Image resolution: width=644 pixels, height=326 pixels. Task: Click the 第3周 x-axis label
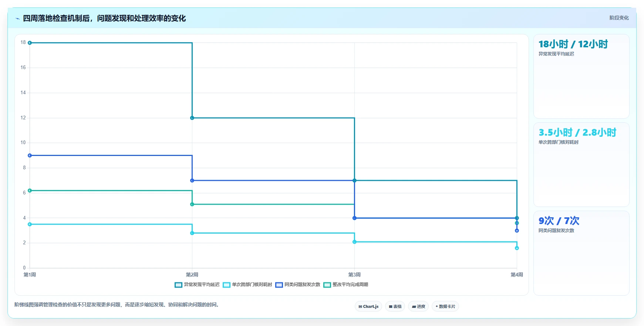pyautogui.click(x=354, y=275)
